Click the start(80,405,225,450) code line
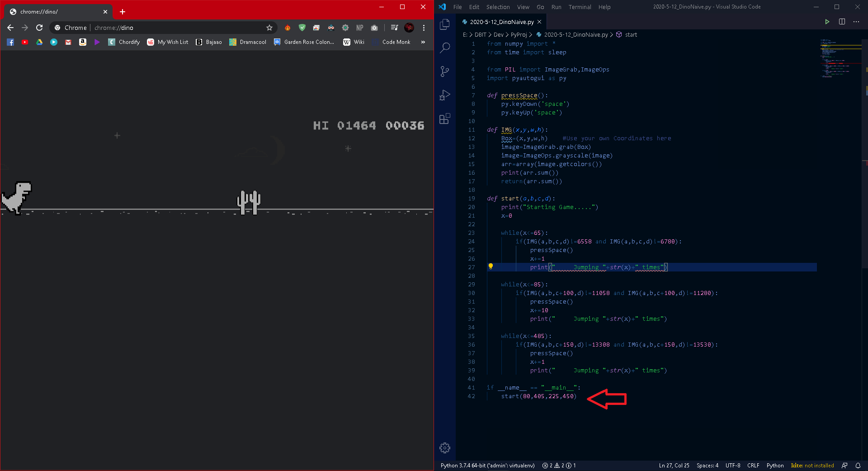 click(x=539, y=396)
